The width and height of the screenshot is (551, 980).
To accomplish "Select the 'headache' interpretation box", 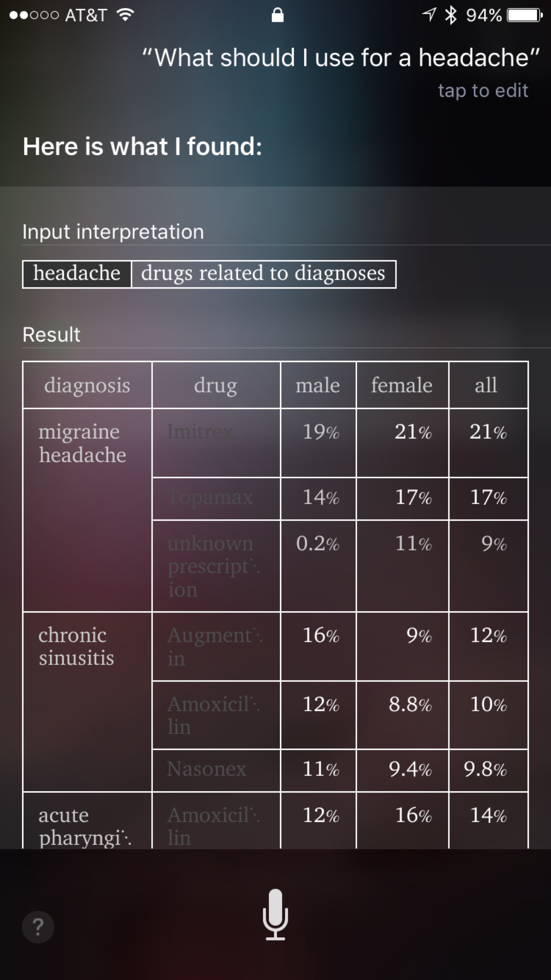I will (77, 274).
